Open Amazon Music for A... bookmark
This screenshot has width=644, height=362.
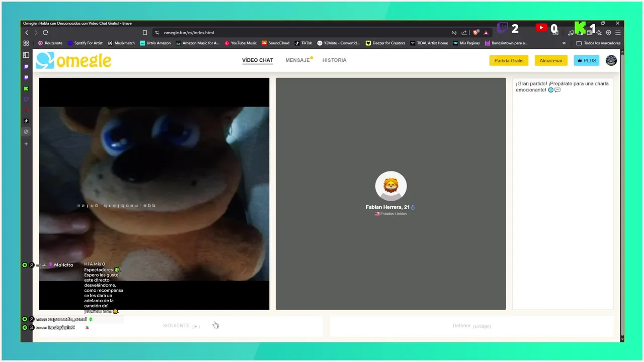pos(198,43)
